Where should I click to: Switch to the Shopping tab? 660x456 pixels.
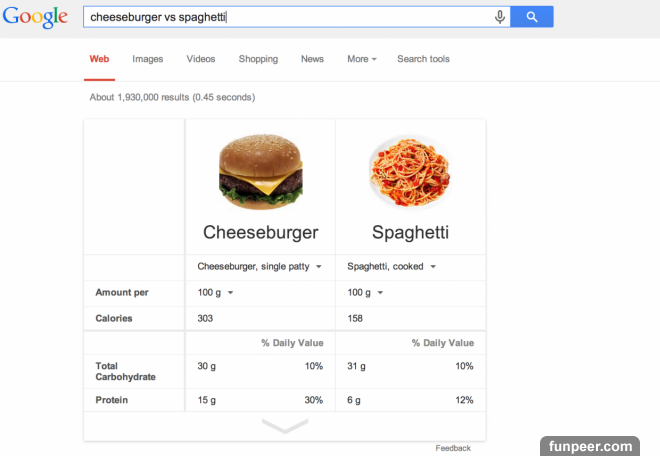pyautogui.click(x=258, y=59)
